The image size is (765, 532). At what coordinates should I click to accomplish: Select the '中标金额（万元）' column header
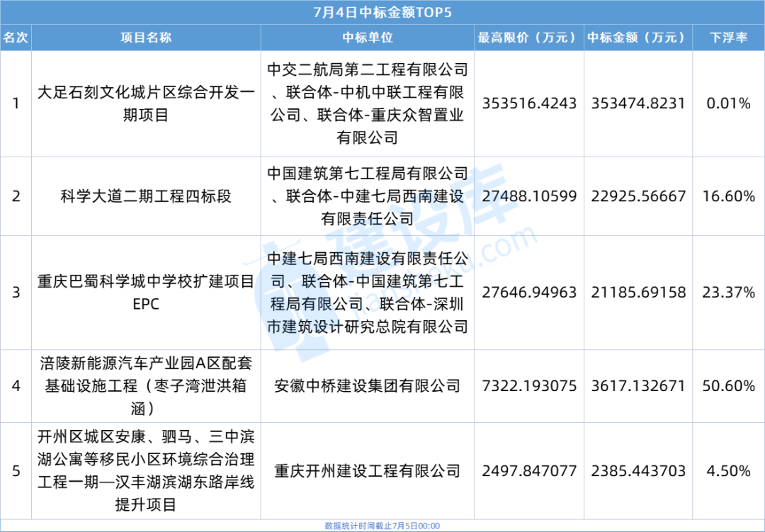click(x=637, y=38)
